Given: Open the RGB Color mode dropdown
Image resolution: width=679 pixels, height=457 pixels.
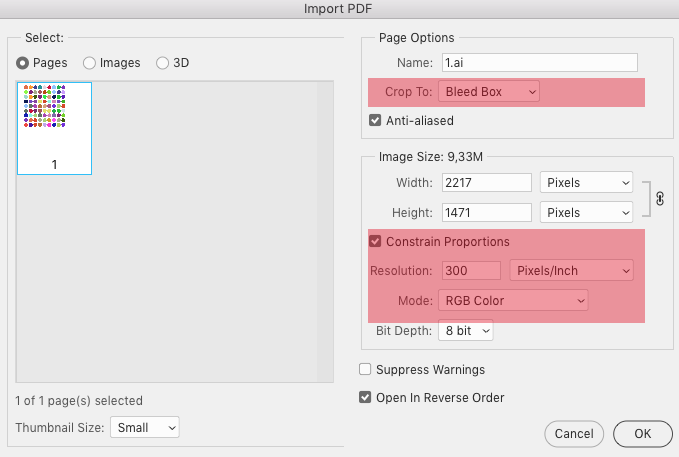Looking at the screenshot, I should click(x=512, y=300).
